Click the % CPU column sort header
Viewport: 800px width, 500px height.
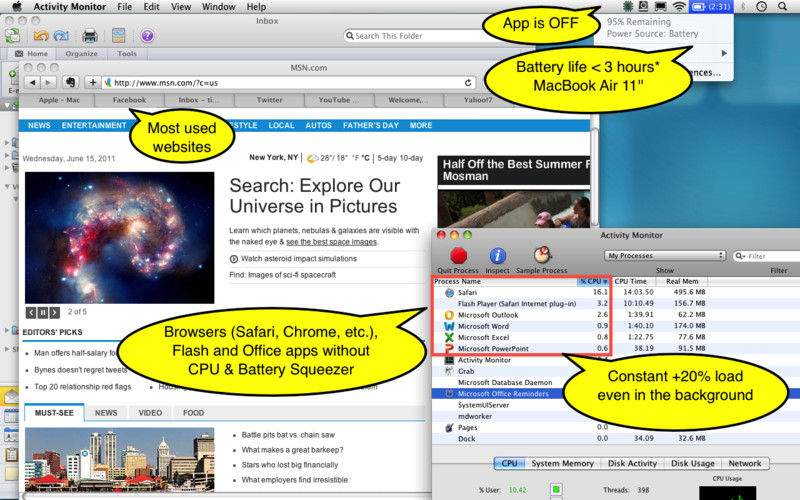(593, 281)
